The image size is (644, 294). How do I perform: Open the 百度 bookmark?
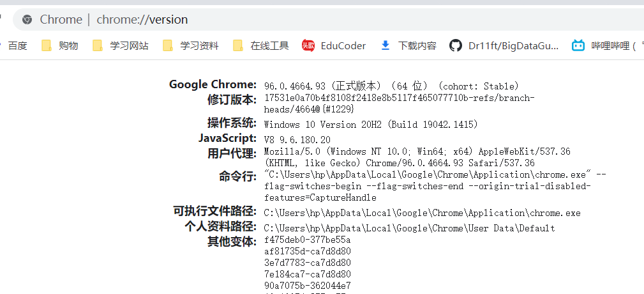(x=18, y=45)
